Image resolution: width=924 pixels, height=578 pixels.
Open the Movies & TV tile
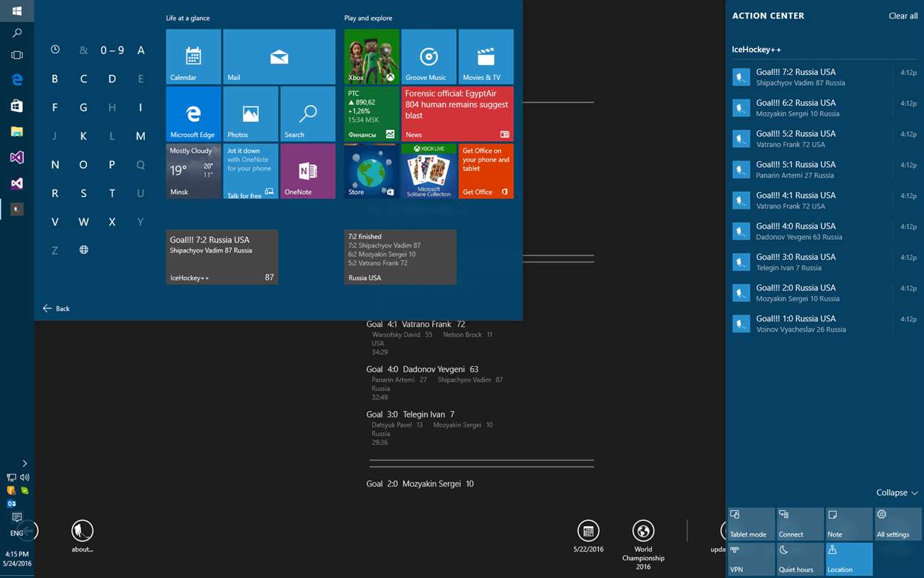486,56
